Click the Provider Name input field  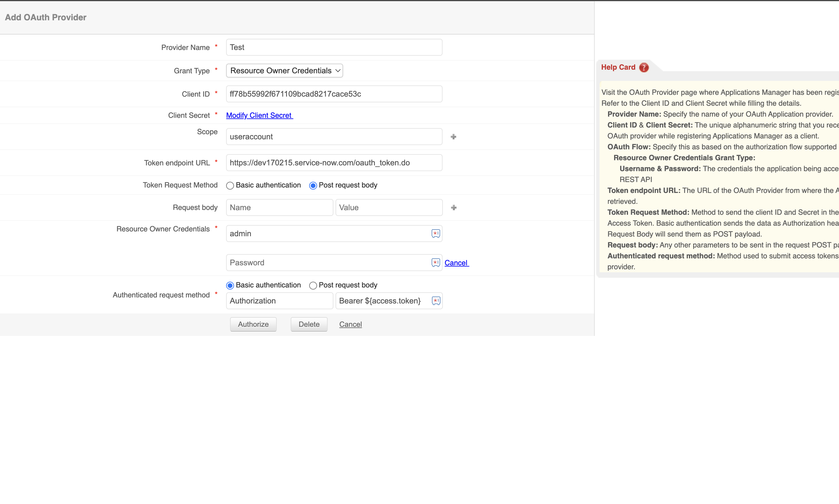(334, 47)
